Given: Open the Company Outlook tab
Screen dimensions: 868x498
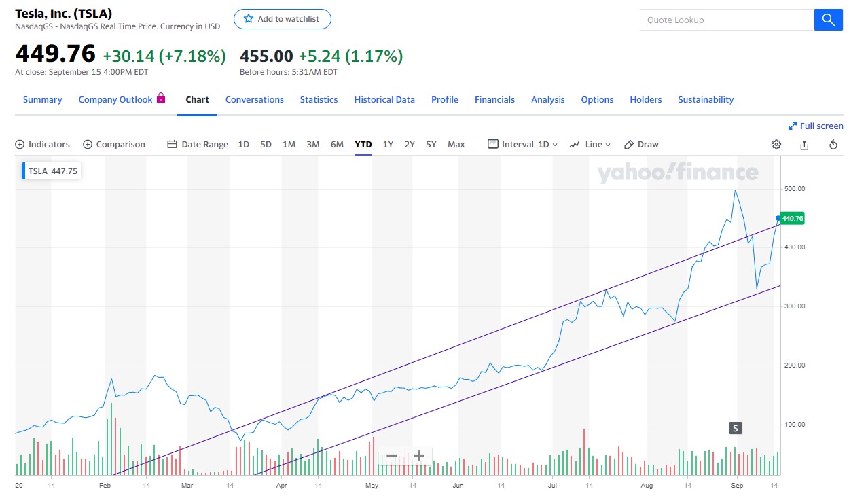Looking at the screenshot, I should coord(115,99).
